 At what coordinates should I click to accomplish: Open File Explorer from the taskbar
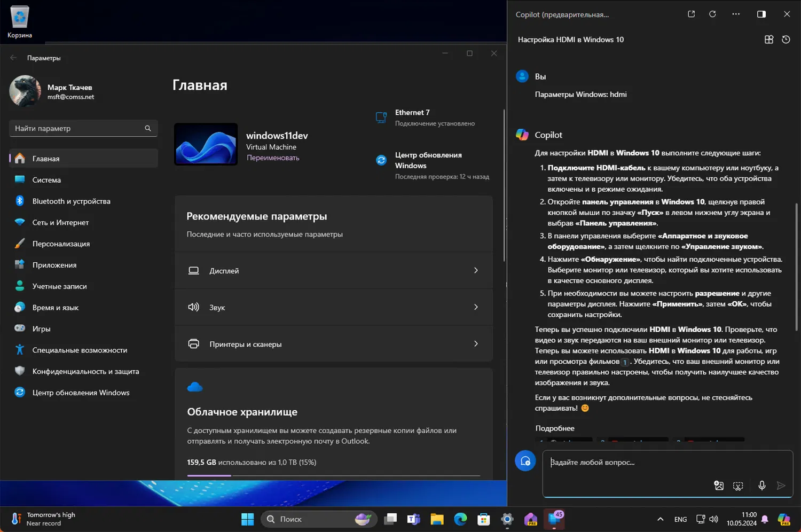[x=437, y=519]
